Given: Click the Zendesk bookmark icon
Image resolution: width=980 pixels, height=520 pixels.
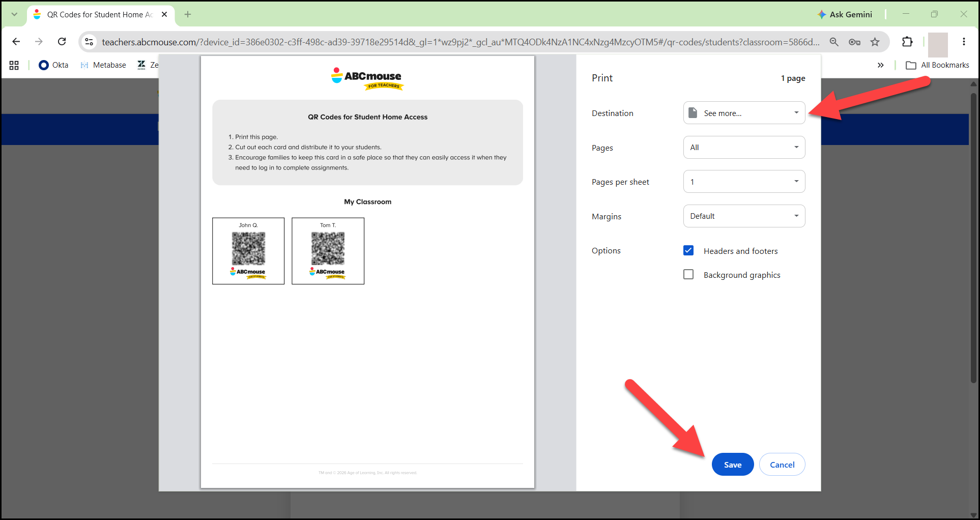Looking at the screenshot, I should tap(141, 65).
